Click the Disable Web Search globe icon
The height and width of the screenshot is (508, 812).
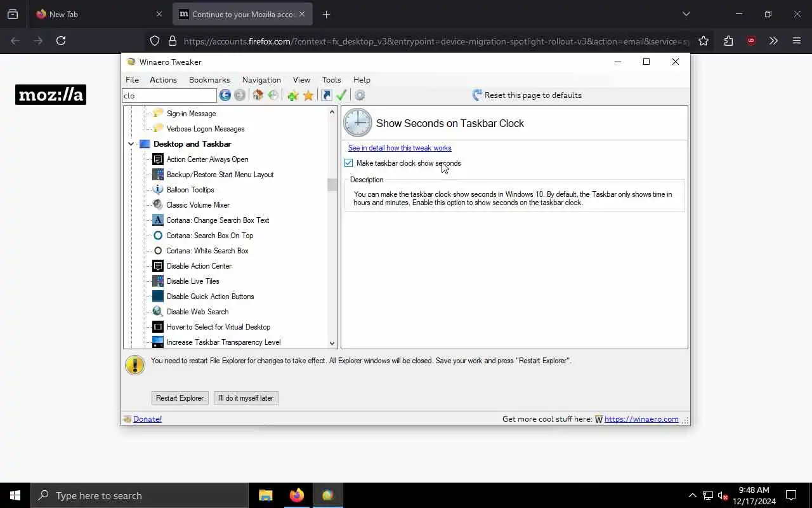158,312
